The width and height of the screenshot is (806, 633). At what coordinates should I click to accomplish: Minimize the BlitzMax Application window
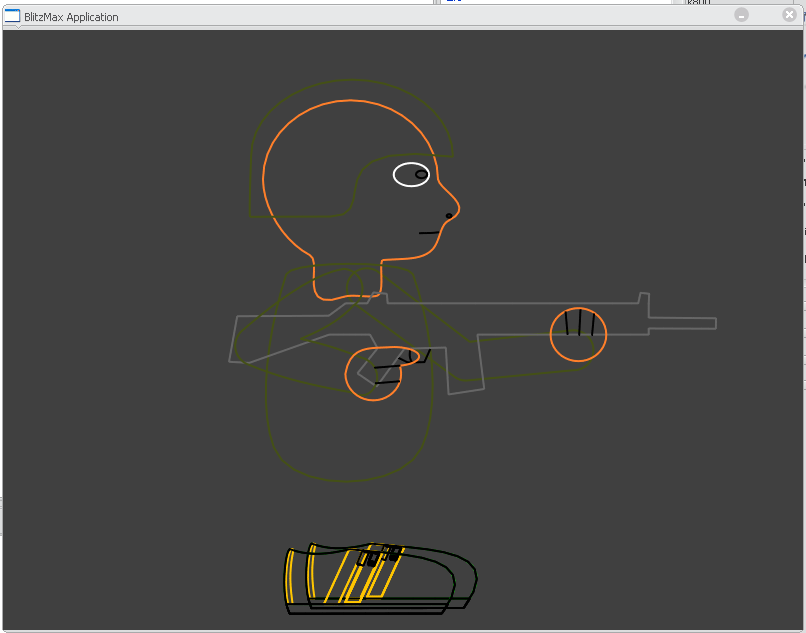coord(741,15)
